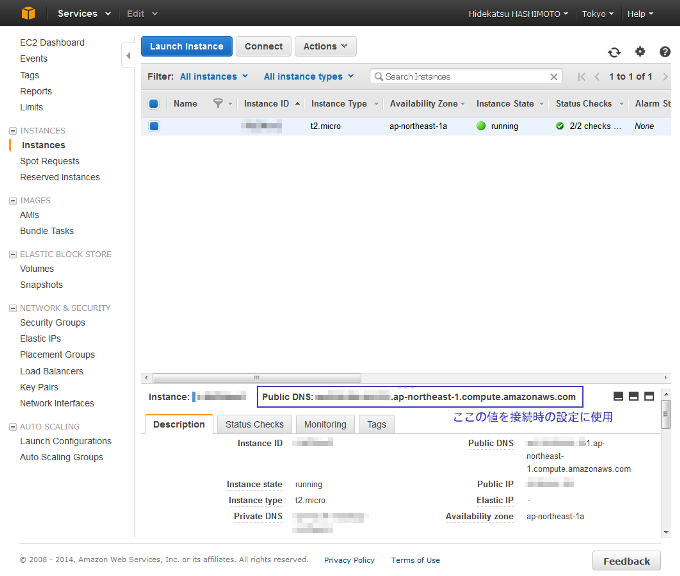Click horizontal scrollbar right arrow
The image size is (680, 576).
click(x=666, y=378)
